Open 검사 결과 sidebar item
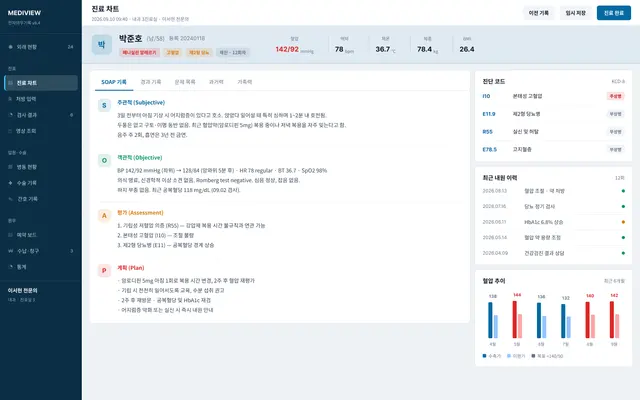The image size is (640, 400). tap(41, 115)
